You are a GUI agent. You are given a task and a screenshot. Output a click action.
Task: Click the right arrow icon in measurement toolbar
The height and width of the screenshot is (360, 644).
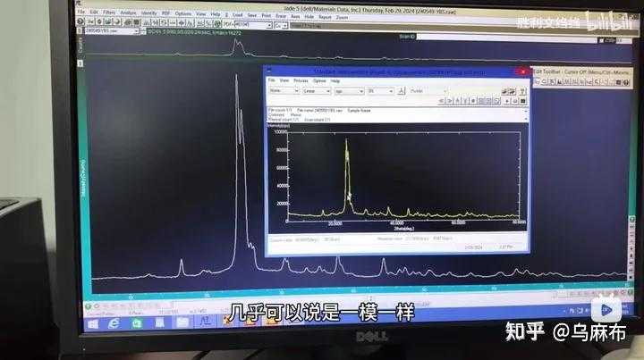[449, 101]
